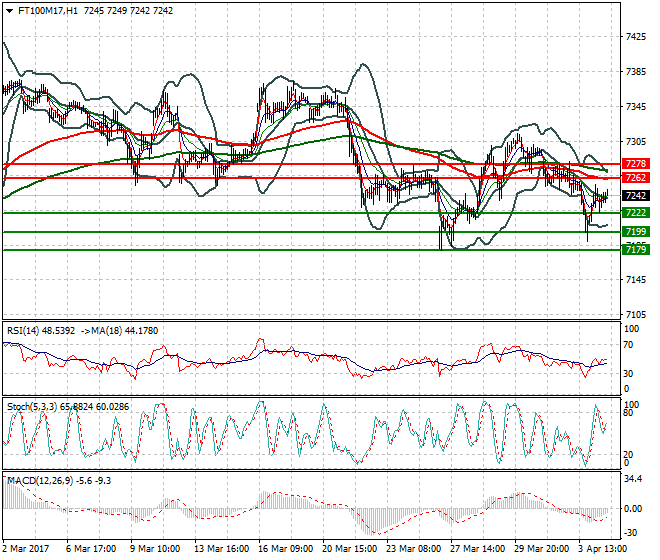Click the MACD scale value 0.00
Image resolution: width=660 pixels, height=560 pixels.
633,509
